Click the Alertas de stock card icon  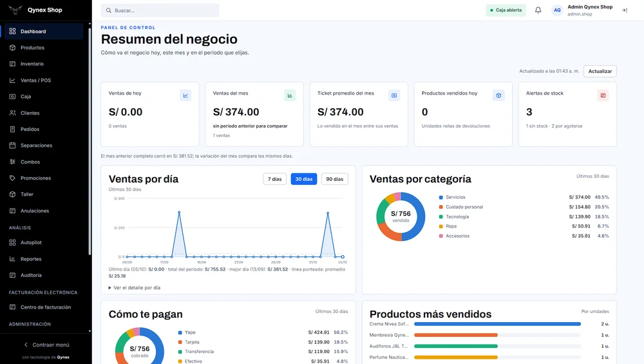click(603, 95)
